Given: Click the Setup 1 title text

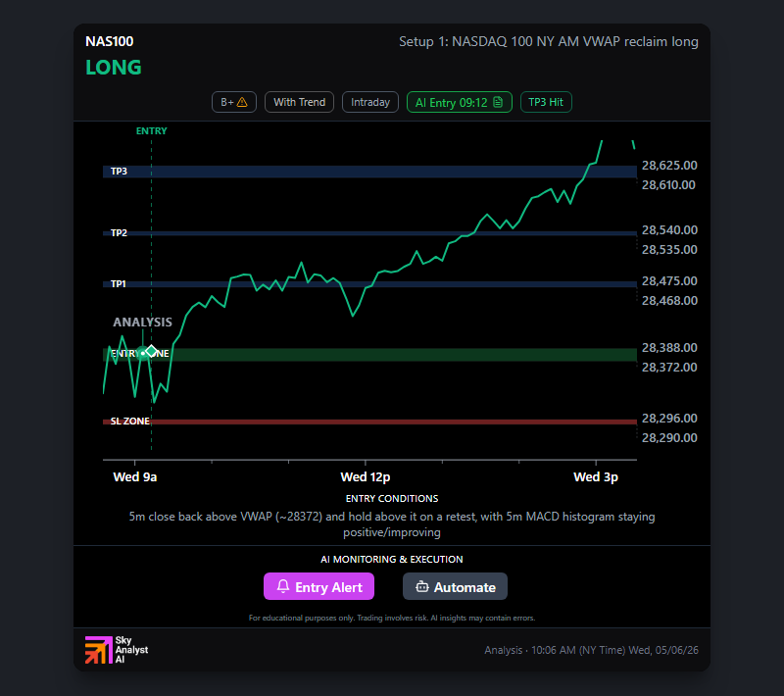Looking at the screenshot, I should [x=549, y=41].
